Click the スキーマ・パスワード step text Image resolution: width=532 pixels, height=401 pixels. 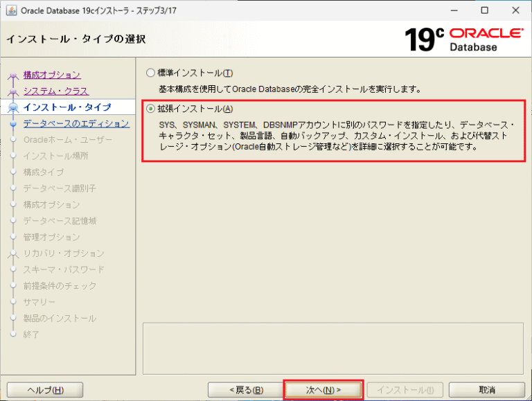(x=64, y=269)
